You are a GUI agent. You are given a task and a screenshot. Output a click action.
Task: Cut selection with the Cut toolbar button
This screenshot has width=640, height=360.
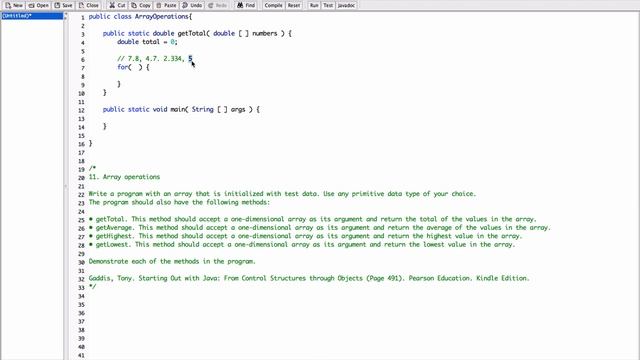[x=118, y=5]
